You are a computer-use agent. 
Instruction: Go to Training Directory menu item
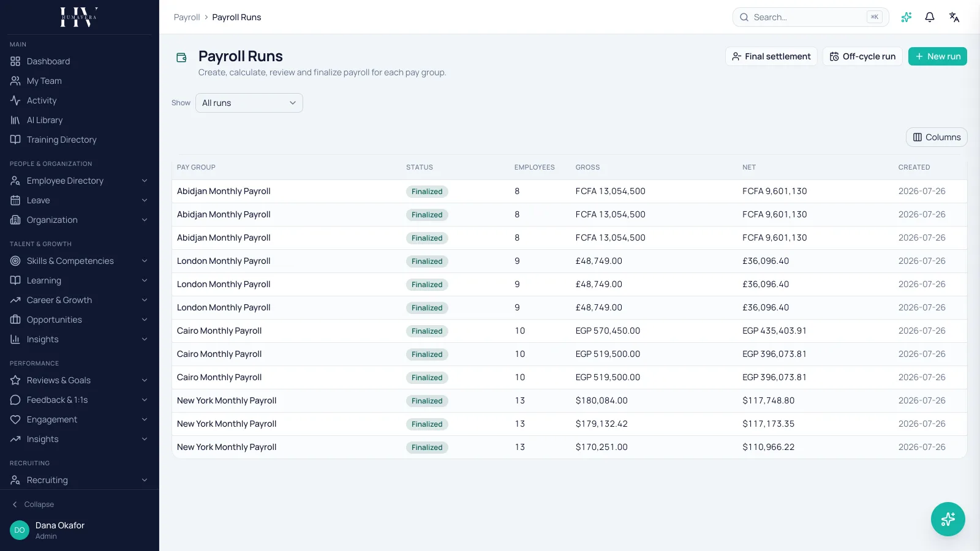click(x=79, y=140)
